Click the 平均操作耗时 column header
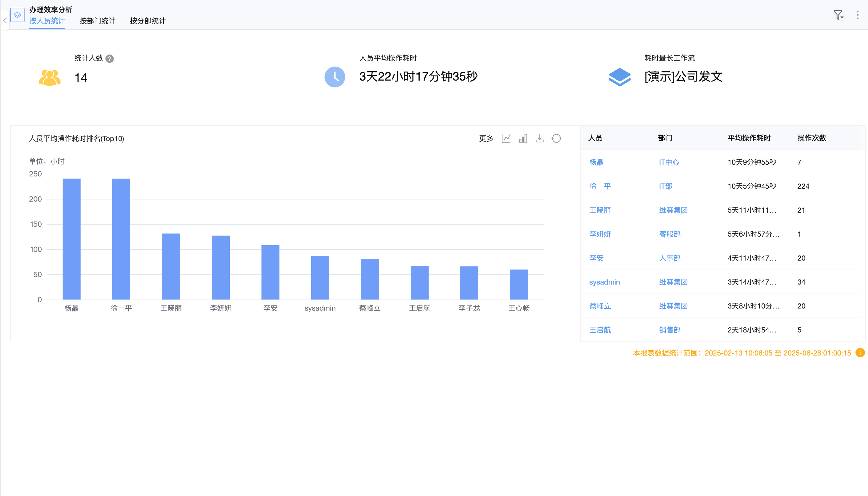 coord(749,138)
